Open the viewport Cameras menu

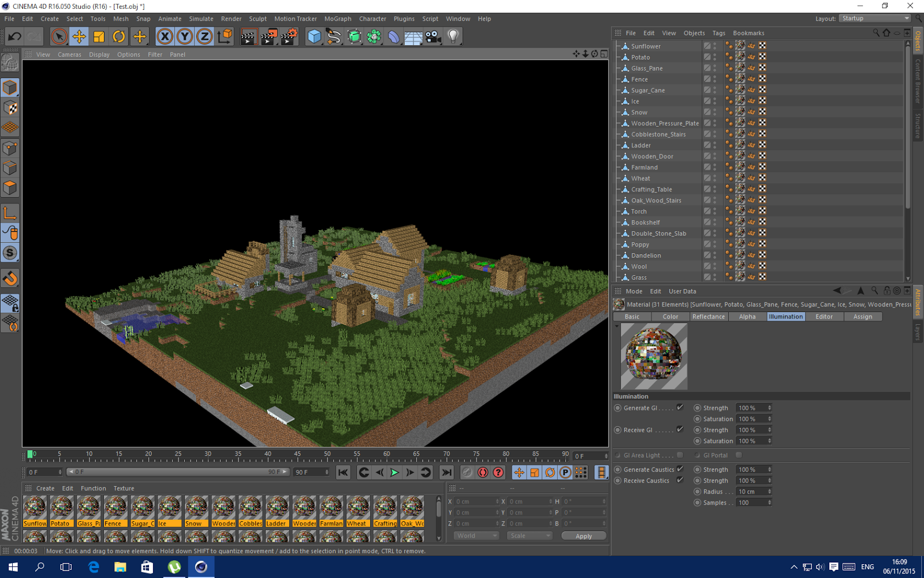pyautogui.click(x=69, y=54)
